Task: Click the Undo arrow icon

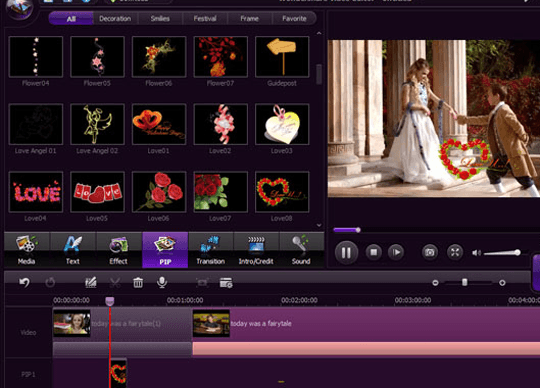Action: click(x=24, y=283)
